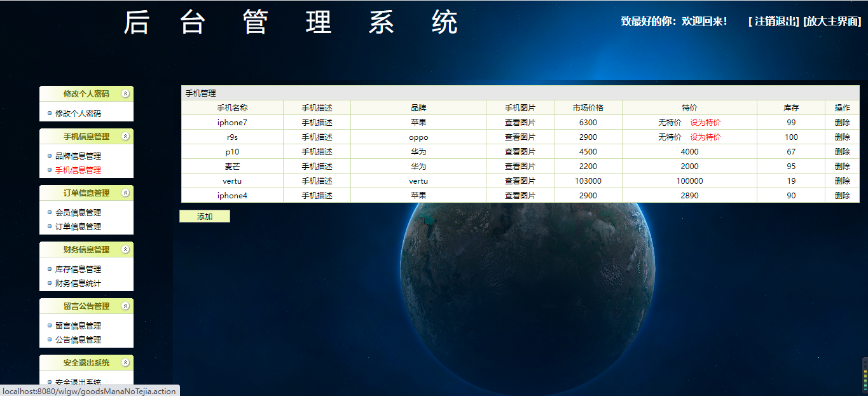Click 注销退出 in the header
The width and height of the screenshot is (868, 396).
click(773, 21)
